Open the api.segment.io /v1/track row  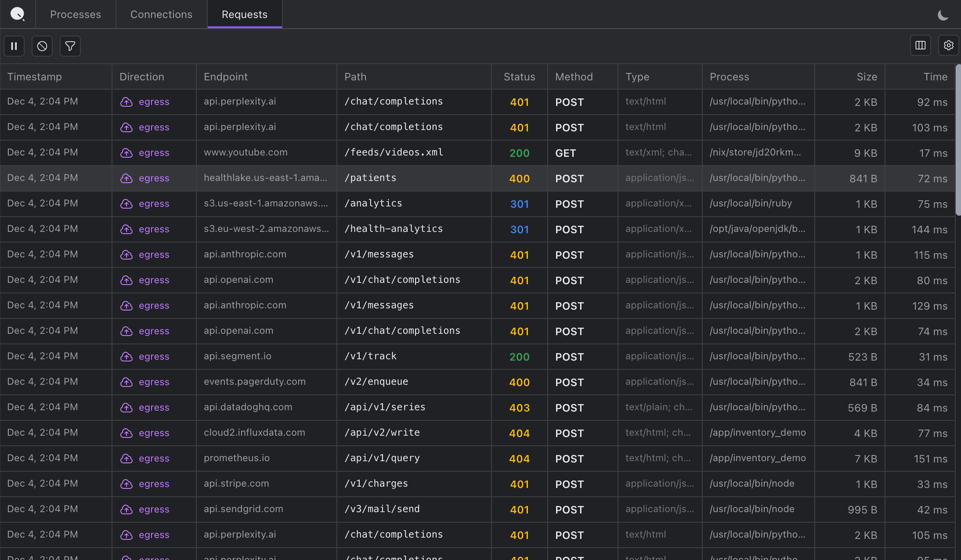coord(370,357)
